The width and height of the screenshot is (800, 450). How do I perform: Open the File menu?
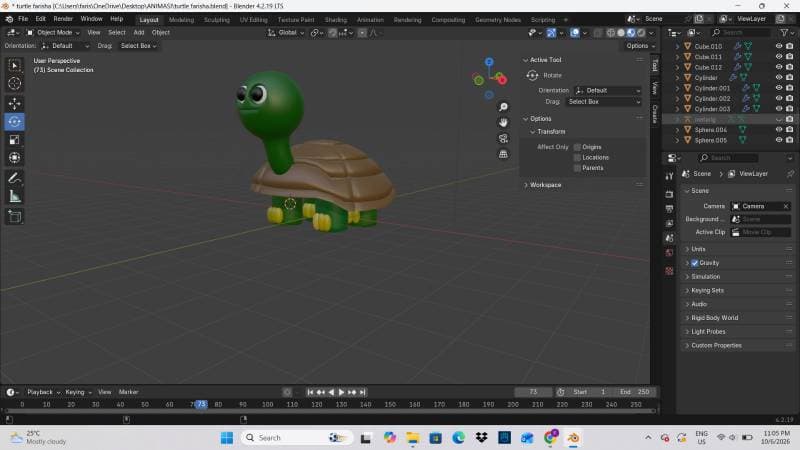(23, 19)
